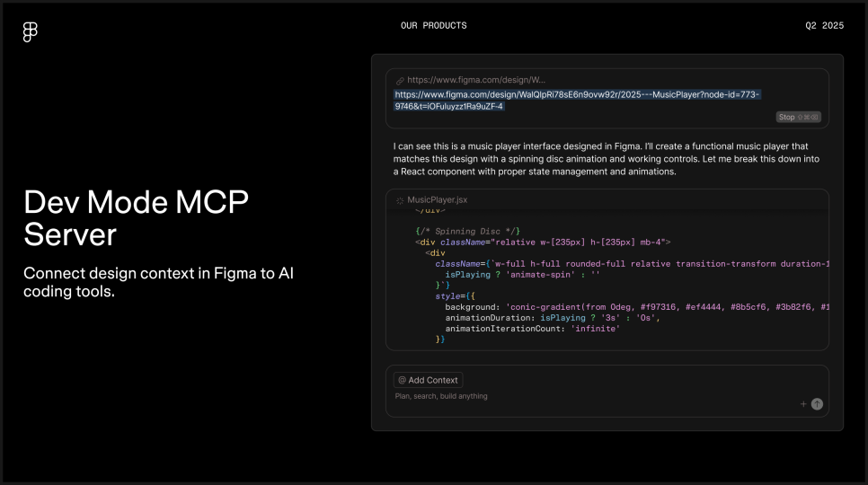Stop the running generation

[798, 118]
